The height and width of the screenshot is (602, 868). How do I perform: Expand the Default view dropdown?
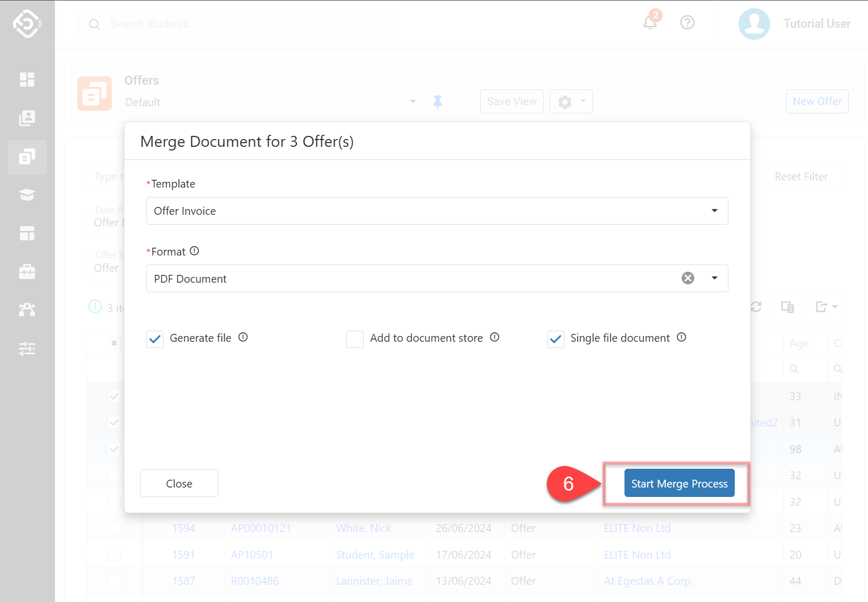tap(412, 101)
